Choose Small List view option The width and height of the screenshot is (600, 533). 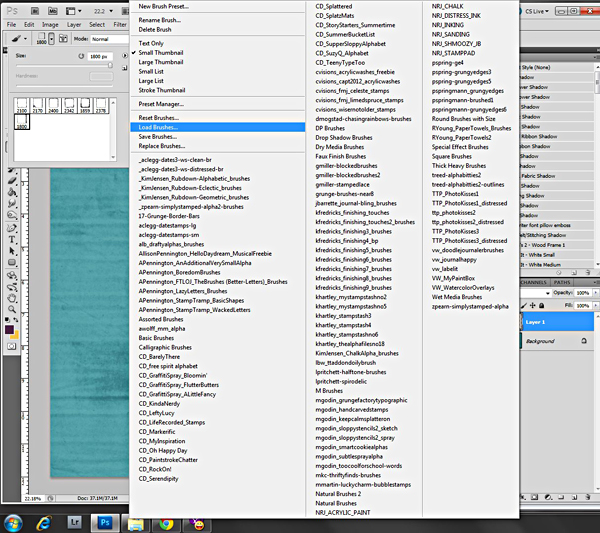151,72
